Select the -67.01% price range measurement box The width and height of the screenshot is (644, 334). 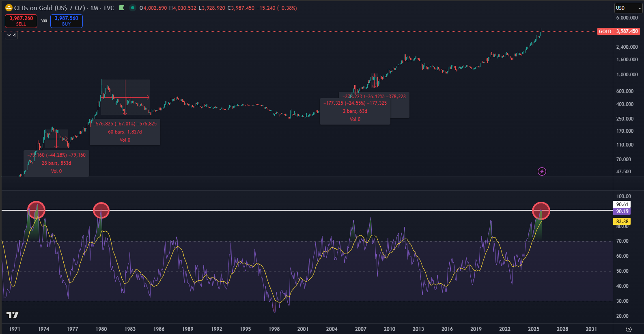125,132
